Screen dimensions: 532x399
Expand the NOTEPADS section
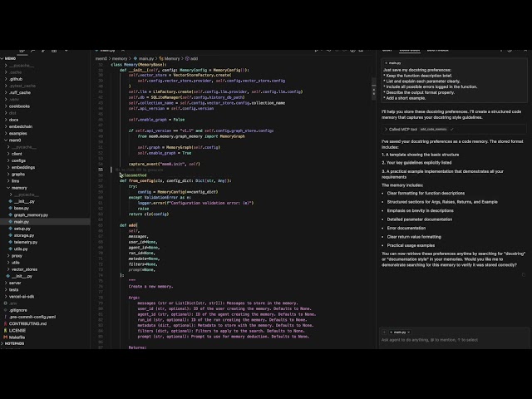point(2,343)
